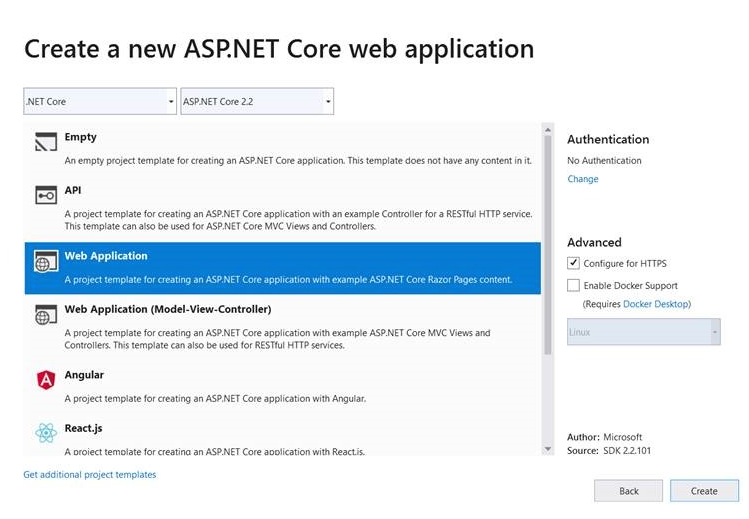Click the Empty template icon
The width and height of the screenshot is (749, 519).
pos(46,142)
